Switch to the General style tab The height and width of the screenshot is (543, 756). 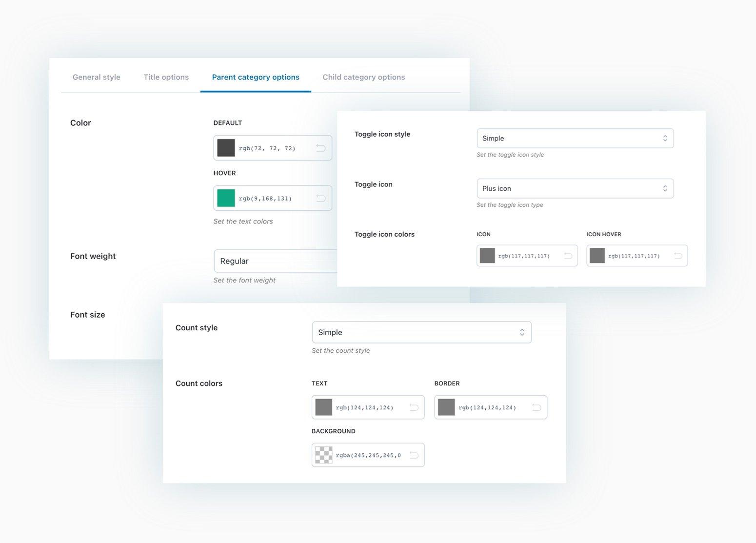[x=96, y=77]
